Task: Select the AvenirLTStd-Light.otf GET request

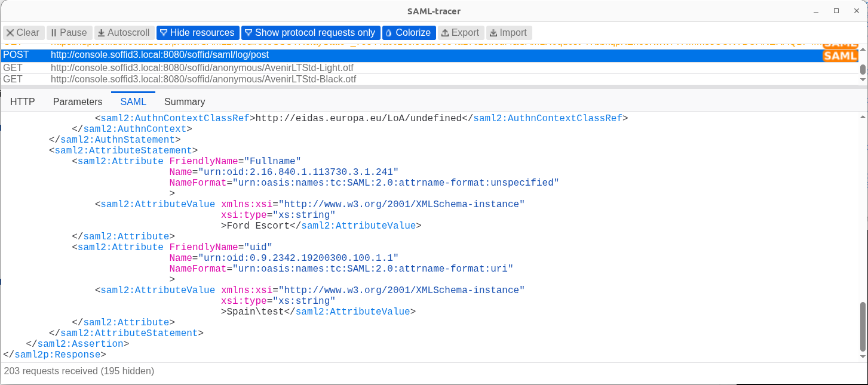Action: click(x=429, y=68)
